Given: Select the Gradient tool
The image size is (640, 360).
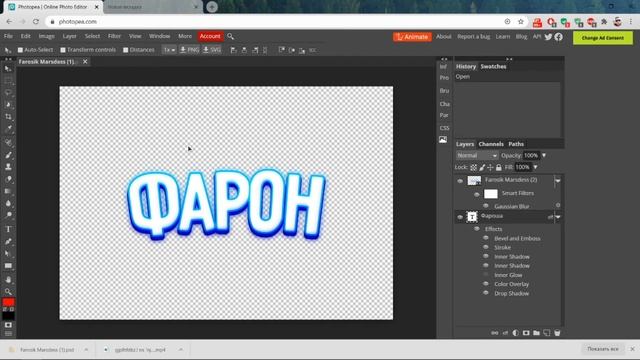Looking at the screenshot, I should click(x=8, y=191).
